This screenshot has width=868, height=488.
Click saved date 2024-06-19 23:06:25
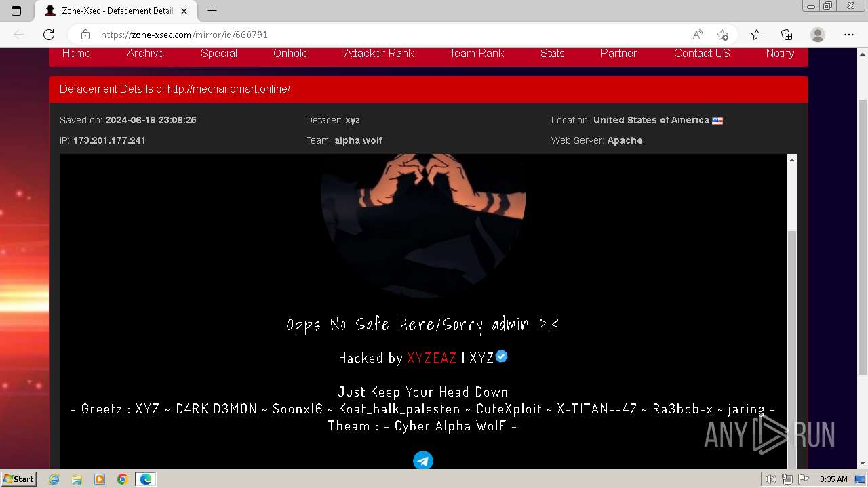click(x=151, y=120)
